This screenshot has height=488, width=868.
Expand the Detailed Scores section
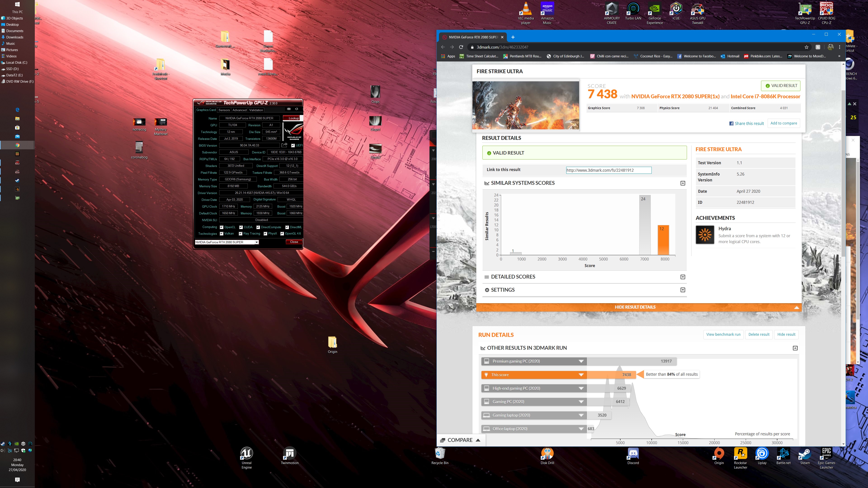coord(683,277)
